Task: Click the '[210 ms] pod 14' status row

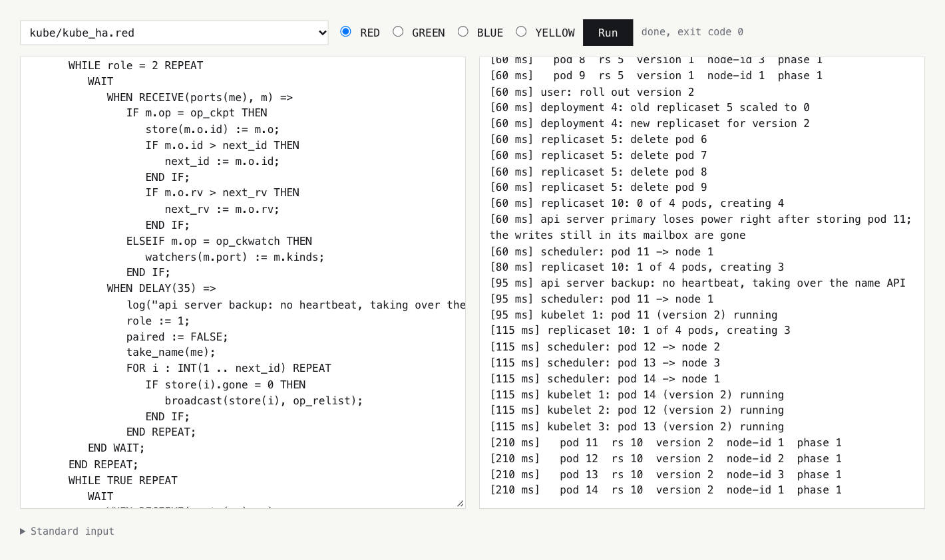Action: [665, 490]
